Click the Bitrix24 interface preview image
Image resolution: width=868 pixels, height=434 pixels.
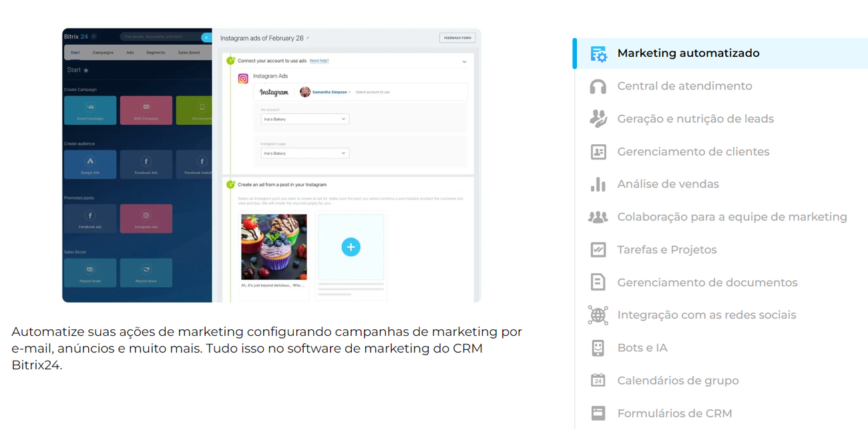click(272, 165)
